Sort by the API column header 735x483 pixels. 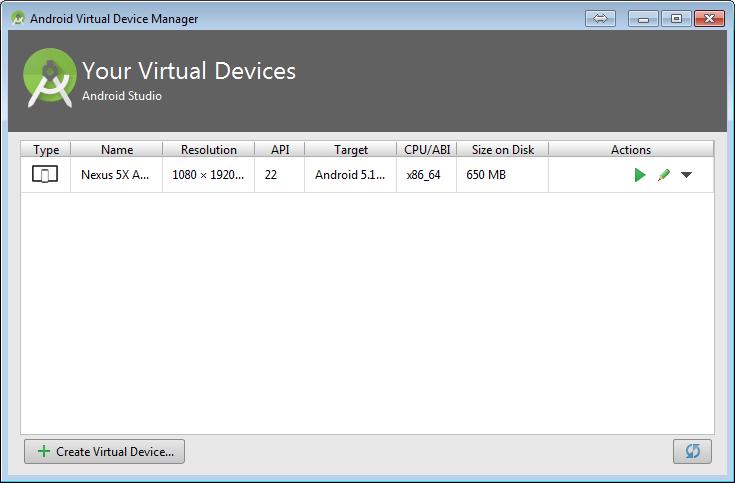[x=280, y=149]
